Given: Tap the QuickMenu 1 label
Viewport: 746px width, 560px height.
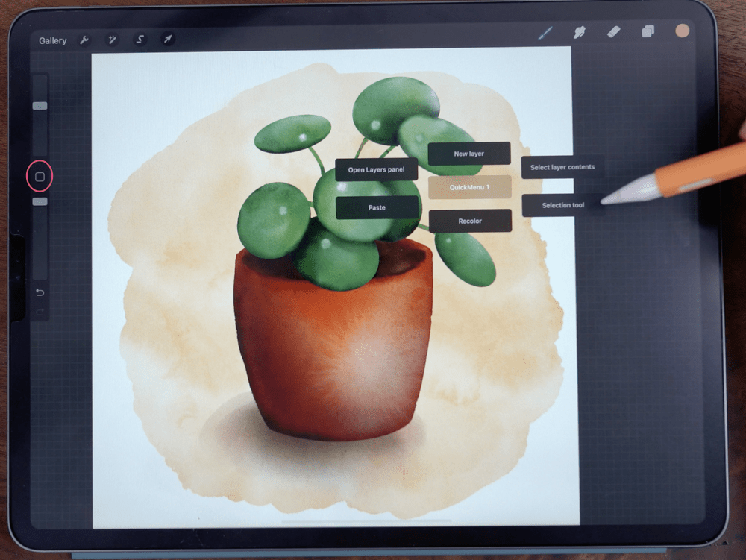Looking at the screenshot, I should coord(469,187).
